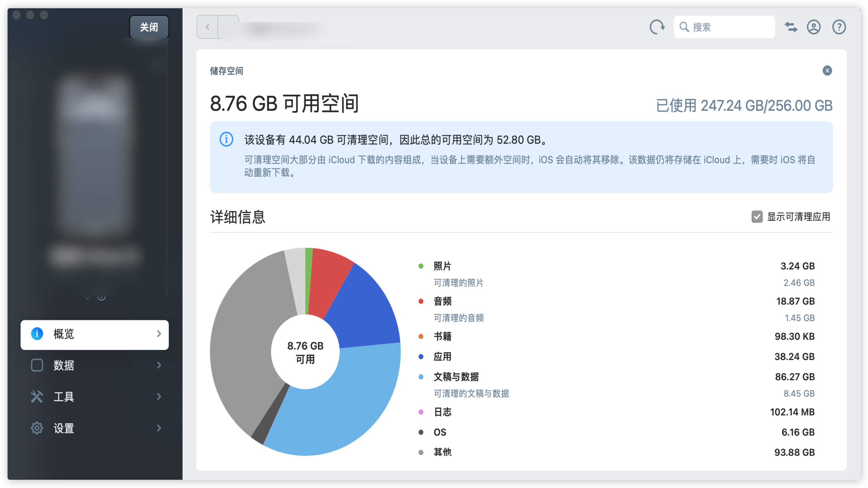Click the 8.76 GB 可用空间 heading
Image resolution: width=868 pixels, height=488 pixels.
click(284, 103)
